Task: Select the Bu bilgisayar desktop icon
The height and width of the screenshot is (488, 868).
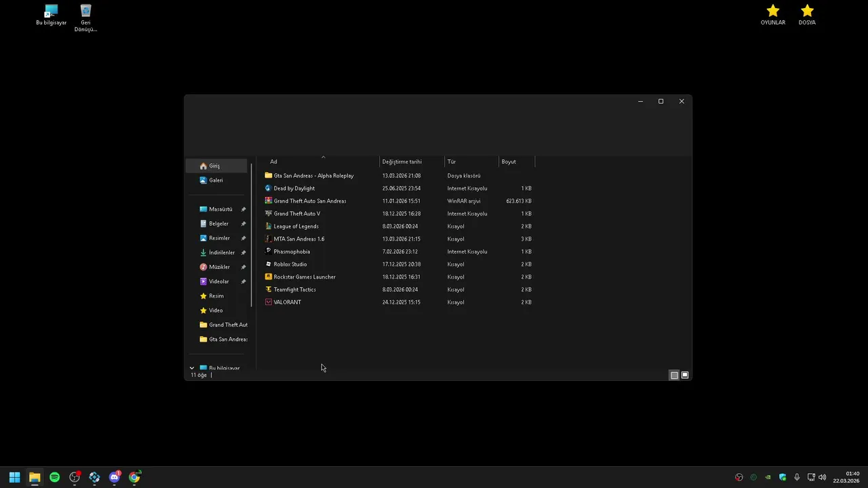Action: [51, 15]
